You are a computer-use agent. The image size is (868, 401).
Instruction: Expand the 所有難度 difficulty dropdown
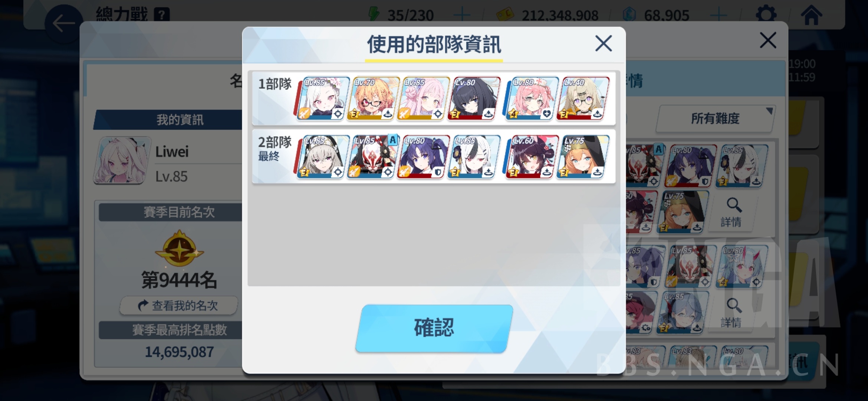click(x=715, y=118)
